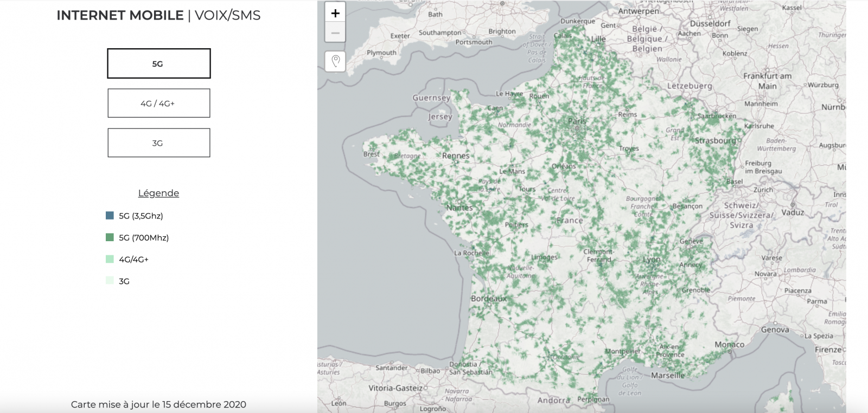Click Guernsey label on the map
The height and width of the screenshot is (413, 868).
click(431, 98)
